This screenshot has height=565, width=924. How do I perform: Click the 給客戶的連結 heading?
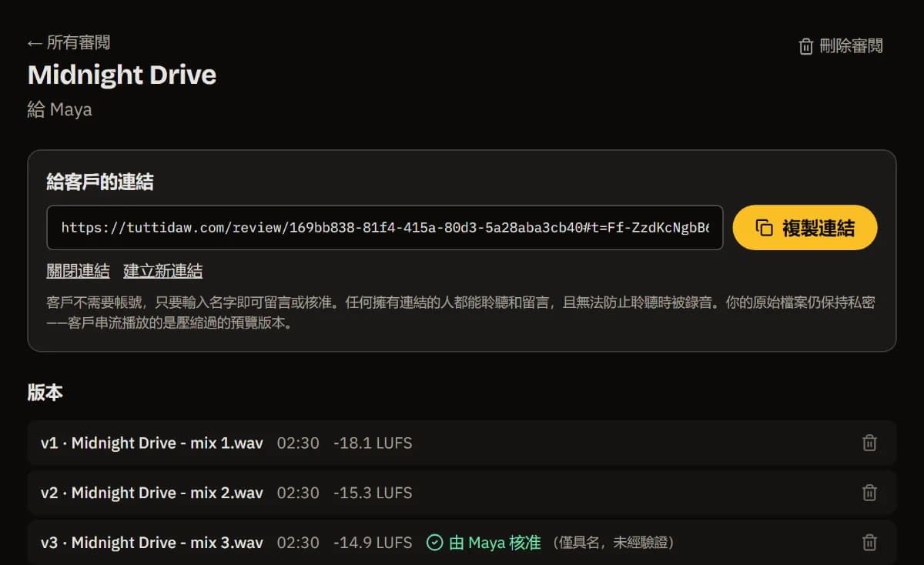pyautogui.click(x=100, y=182)
